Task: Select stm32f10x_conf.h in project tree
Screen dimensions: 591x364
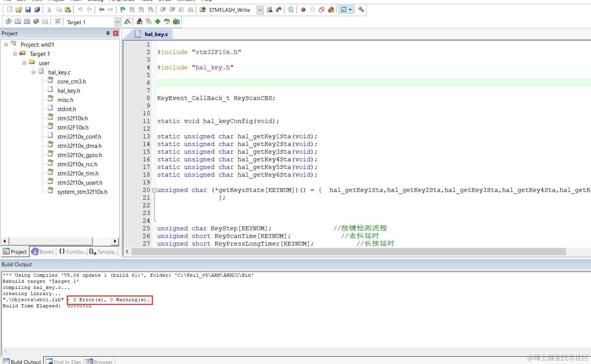Action: [79, 137]
